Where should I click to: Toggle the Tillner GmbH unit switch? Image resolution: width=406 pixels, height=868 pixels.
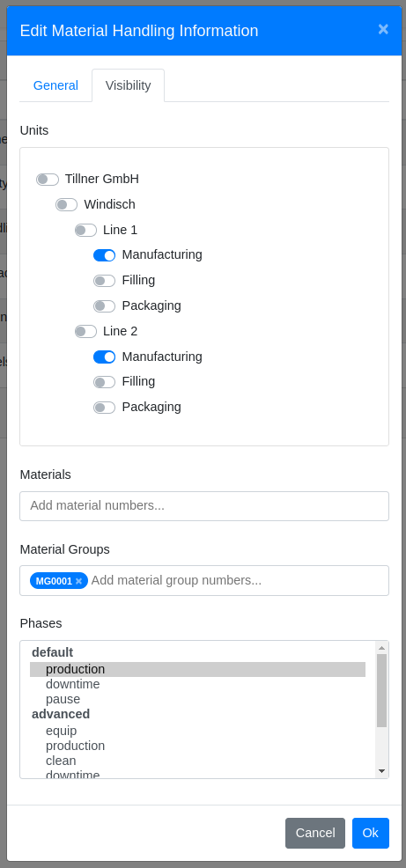[48, 180]
